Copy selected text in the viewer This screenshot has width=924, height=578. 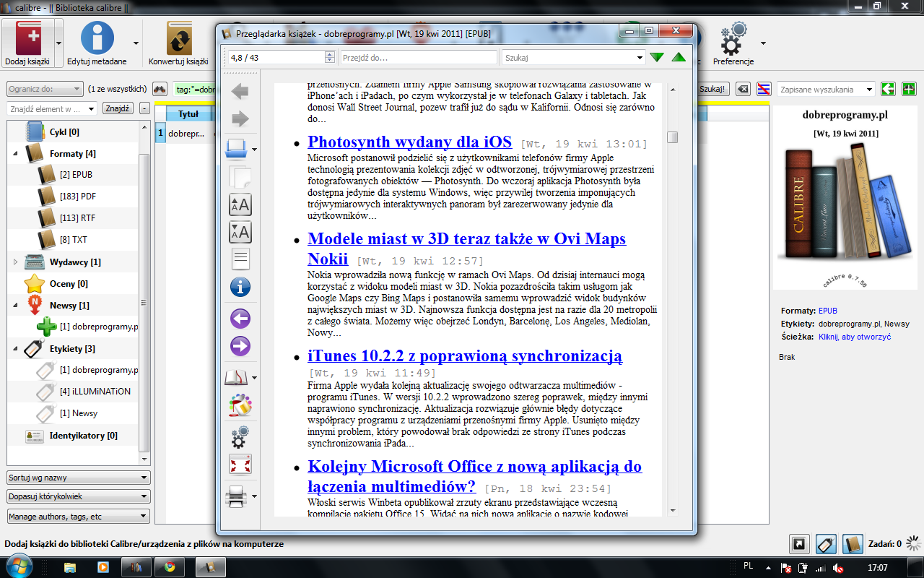coord(240,176)
